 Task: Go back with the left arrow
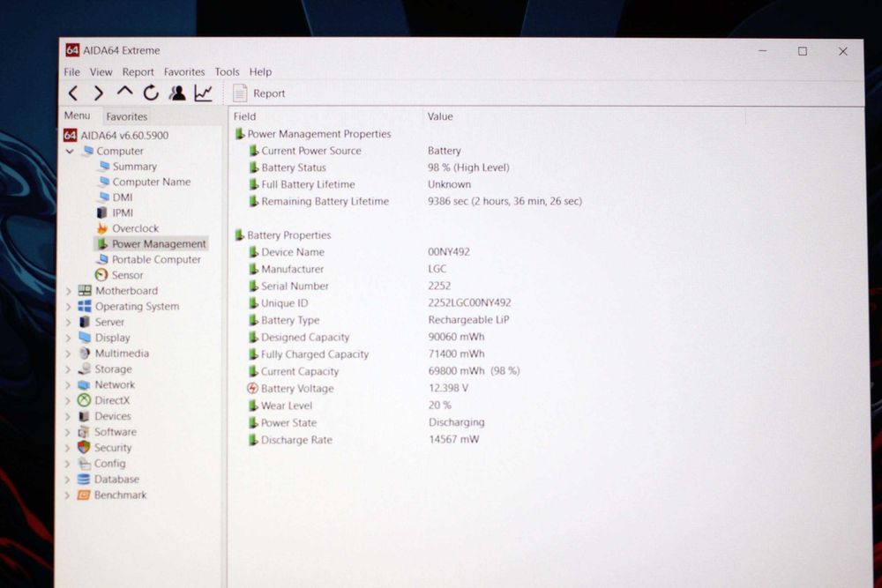[73, 93]
